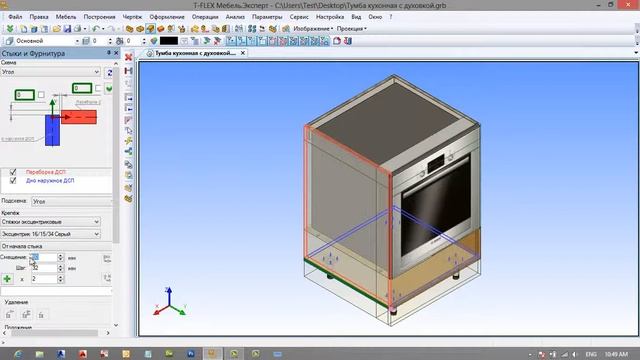
Task: Save the document with the floppy disk icon
Action: pyautogui.click(x=67, y=29)
